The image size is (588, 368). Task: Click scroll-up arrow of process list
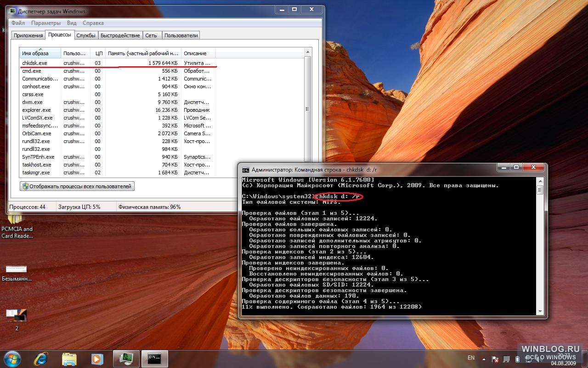pyautogui.click(x=308, y=52)
